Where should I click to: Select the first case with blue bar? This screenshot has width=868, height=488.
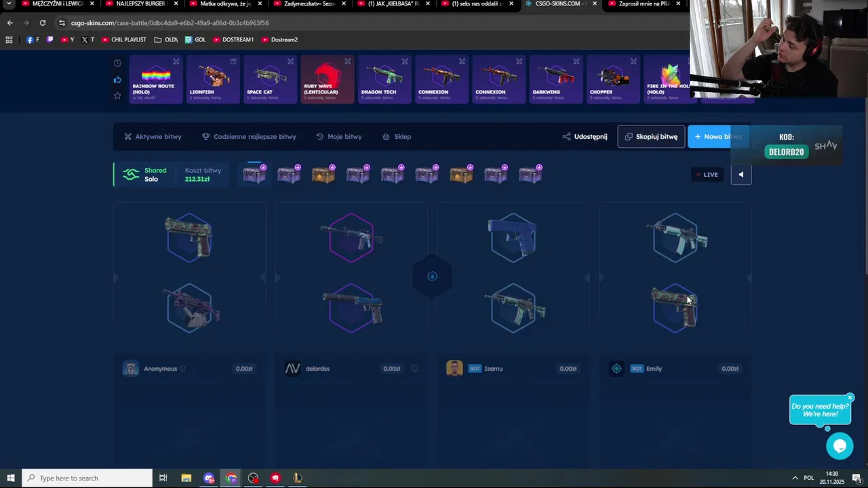(x=254, y=174)
